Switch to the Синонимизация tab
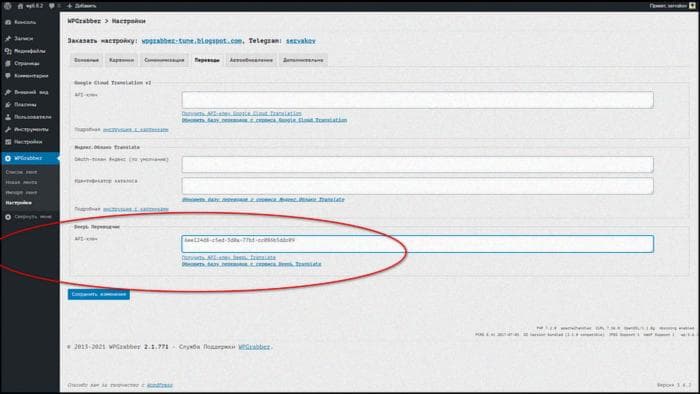This screenshot has width=700, height=394. 164,60
